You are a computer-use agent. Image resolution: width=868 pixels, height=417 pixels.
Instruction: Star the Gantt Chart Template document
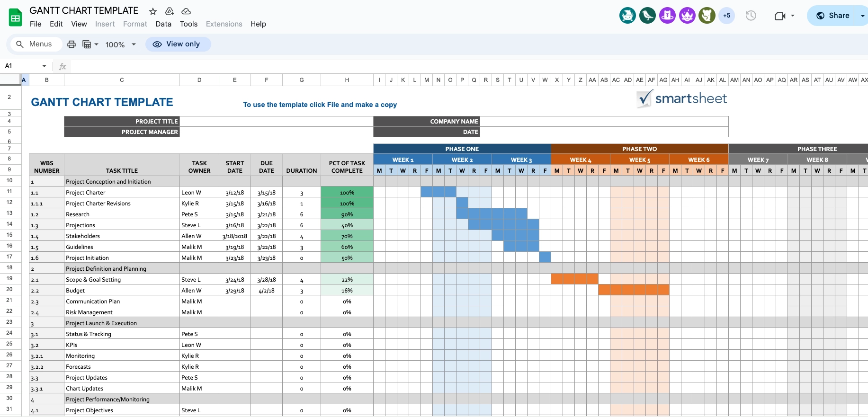tap(152, 11)
